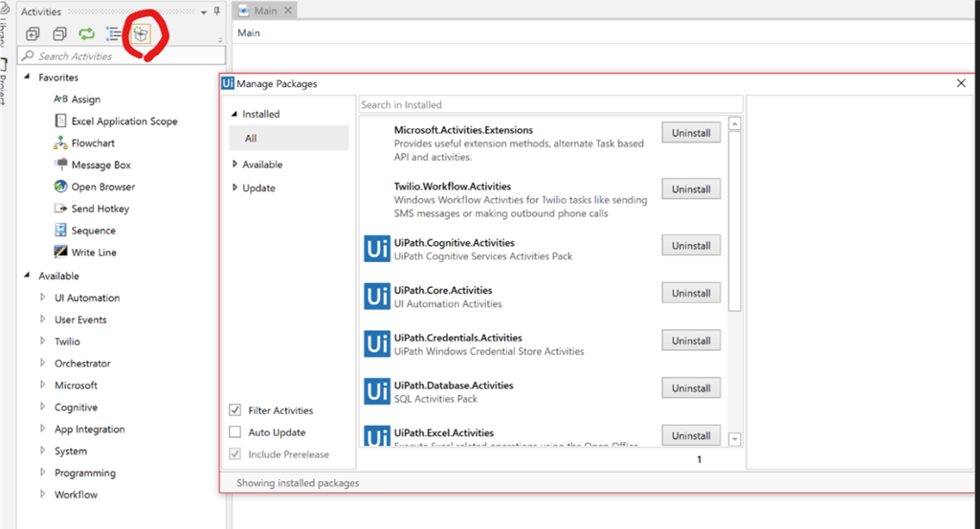Expand the Twilio category

click(42, 341)
